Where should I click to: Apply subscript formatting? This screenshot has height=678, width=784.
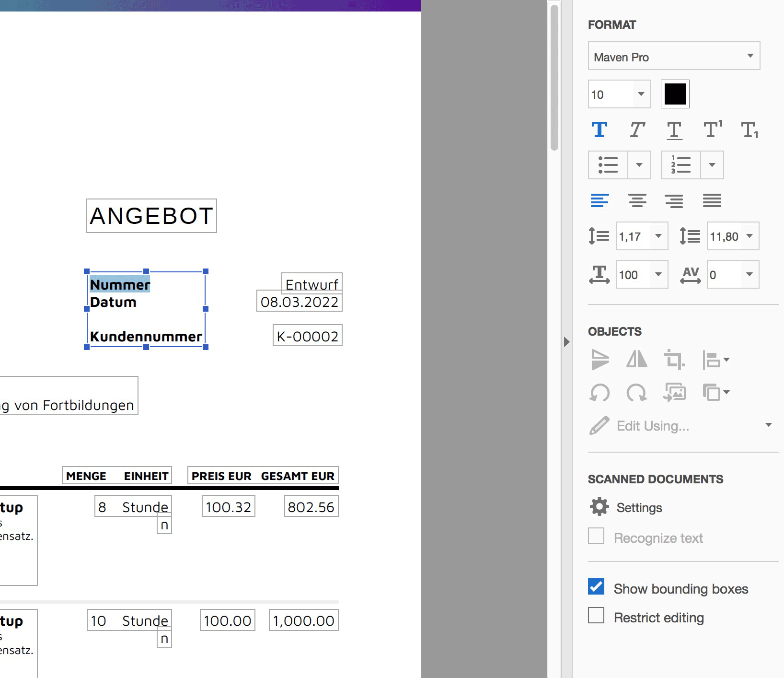(749, 130)
